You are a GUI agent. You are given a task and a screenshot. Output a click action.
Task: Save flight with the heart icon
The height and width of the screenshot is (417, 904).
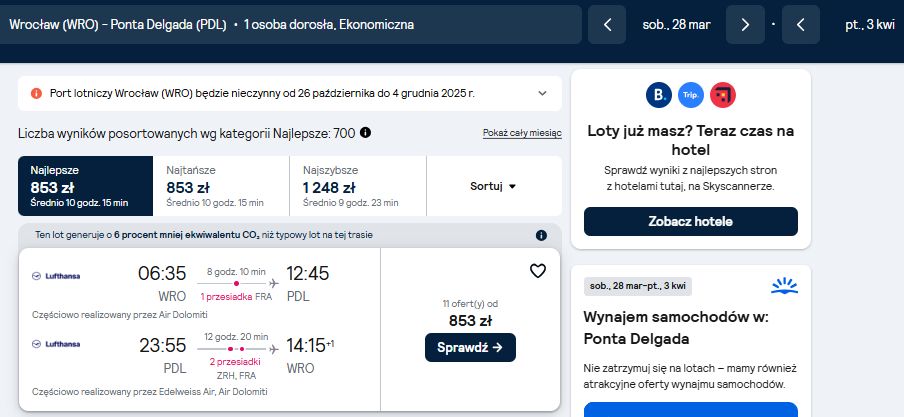point(537,271)
